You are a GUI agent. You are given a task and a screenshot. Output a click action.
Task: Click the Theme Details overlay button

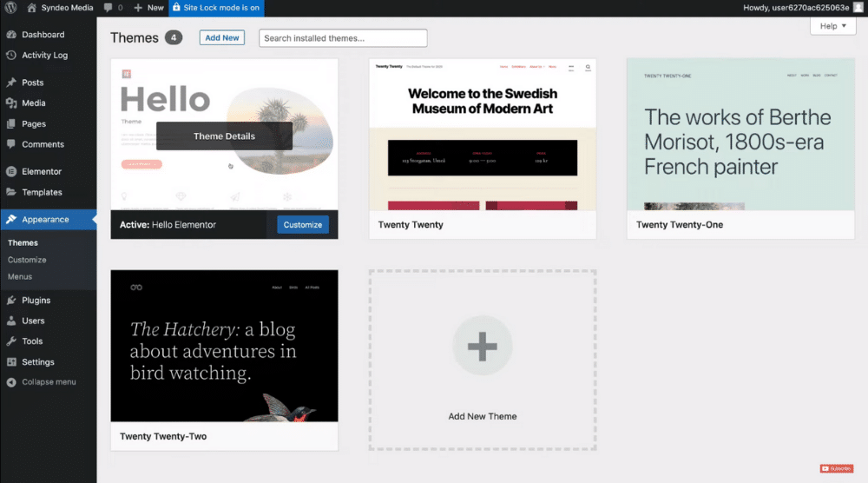tap(224, 136)
